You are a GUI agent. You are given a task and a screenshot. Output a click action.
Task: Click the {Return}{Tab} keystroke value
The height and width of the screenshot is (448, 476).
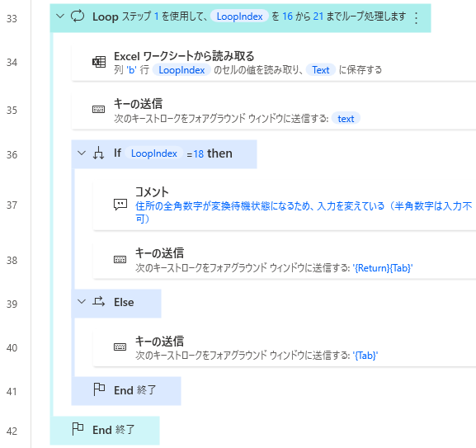click(x=383, y=268)
